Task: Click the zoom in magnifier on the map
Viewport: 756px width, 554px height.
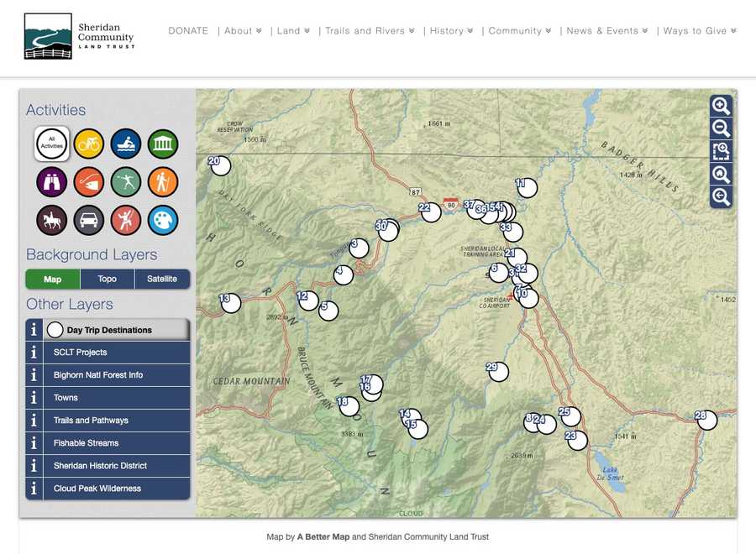Action: tap(721, 106)
